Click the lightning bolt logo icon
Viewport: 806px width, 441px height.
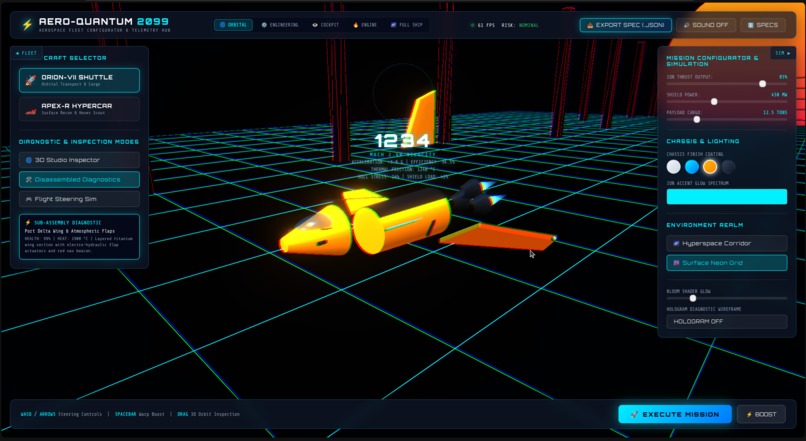click(x=27, y=25)
